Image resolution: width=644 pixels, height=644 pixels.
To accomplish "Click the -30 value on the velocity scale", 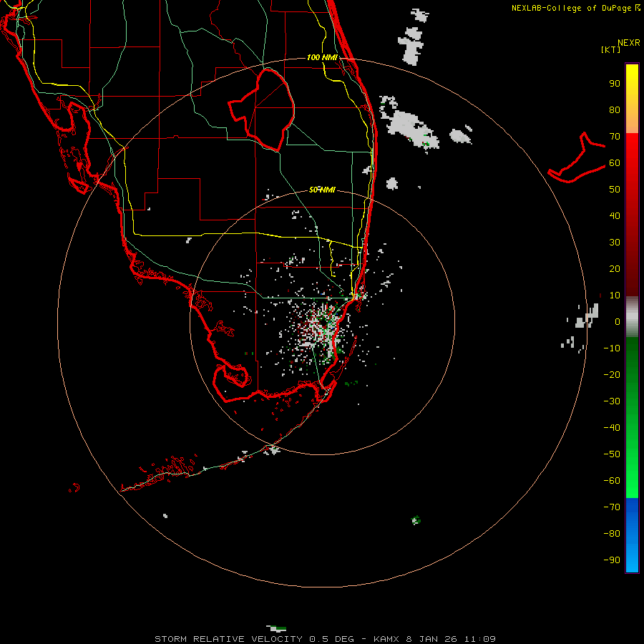I will coord(612,401).
